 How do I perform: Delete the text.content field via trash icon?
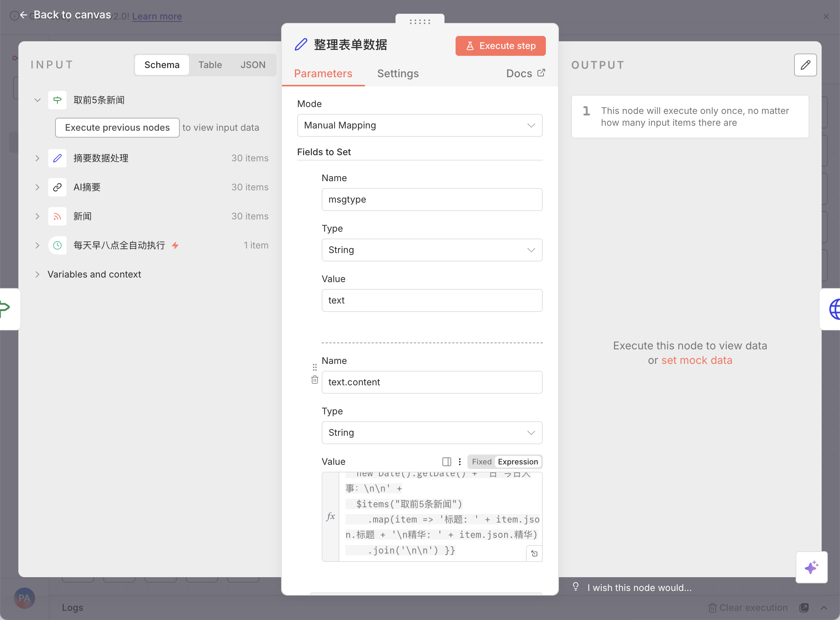click(314, 380)
